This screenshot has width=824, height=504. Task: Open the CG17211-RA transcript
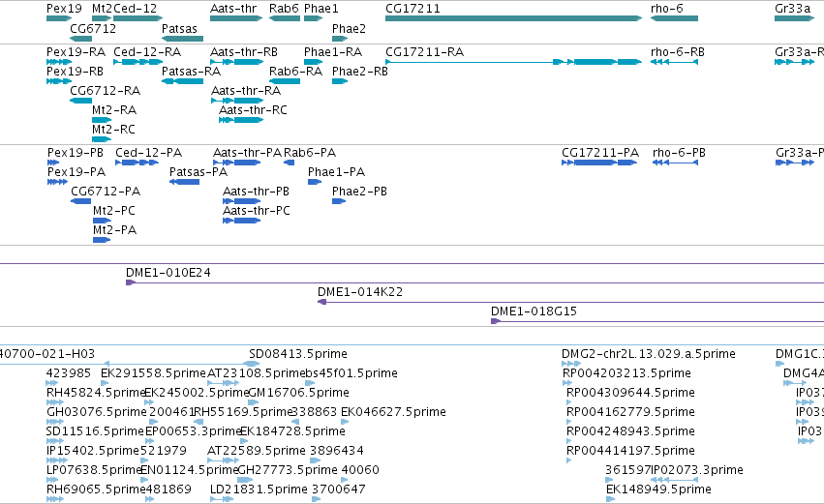(513, 62)
